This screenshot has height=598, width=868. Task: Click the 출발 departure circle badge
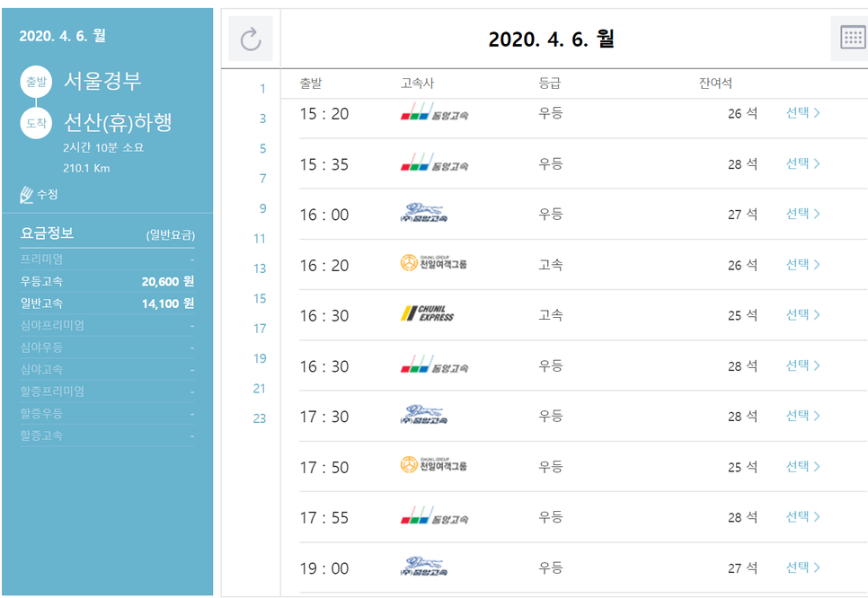coord(36,82)
